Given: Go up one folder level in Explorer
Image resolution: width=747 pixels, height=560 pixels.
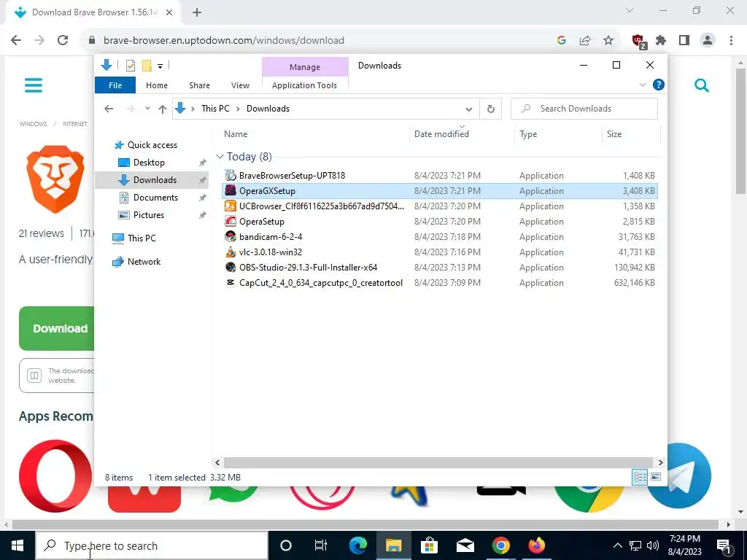Looking at the screenshot, I should [163, 109].
